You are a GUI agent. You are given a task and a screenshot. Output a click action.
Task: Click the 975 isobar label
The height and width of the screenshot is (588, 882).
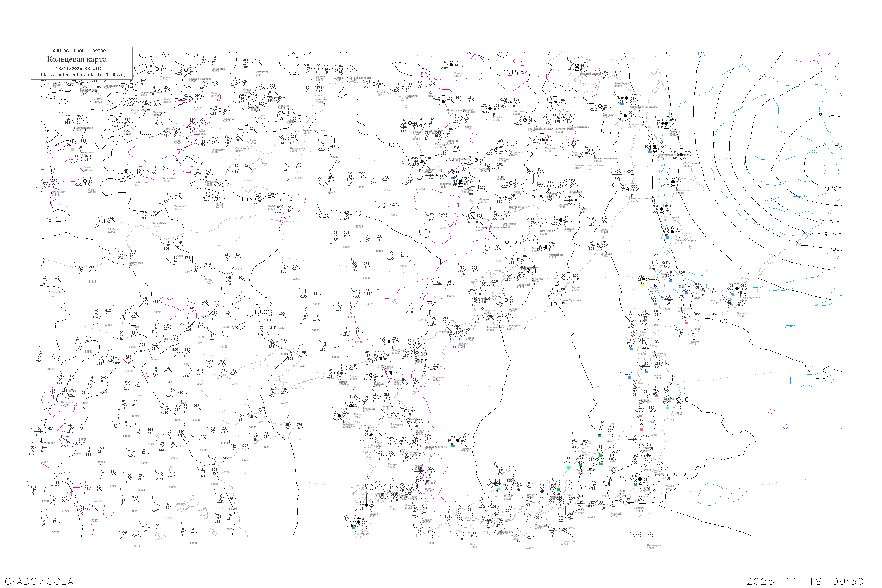(x=824, y=115)
